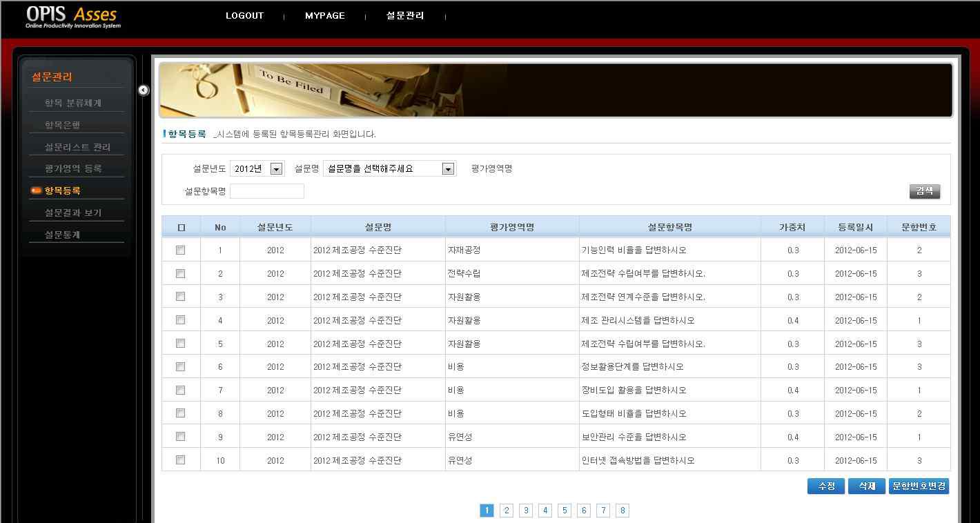
Task: Go to page 1 in pagination
Action: (487, 511)
